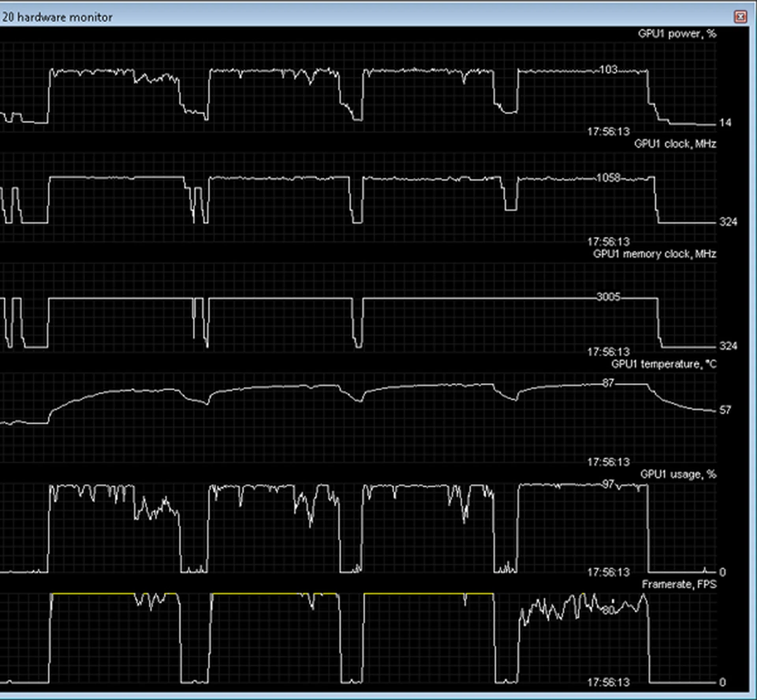Image resolution: width=757 pixels, height=700 pixels.
Task: Click the GPU1 usage, % label
Action: pos(678,474)
